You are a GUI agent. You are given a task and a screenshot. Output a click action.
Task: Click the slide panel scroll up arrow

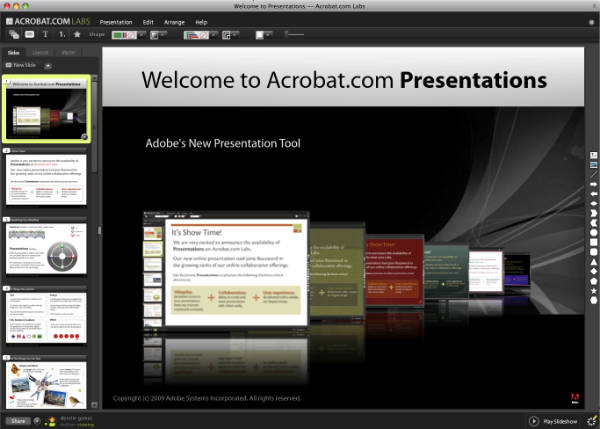95,78
